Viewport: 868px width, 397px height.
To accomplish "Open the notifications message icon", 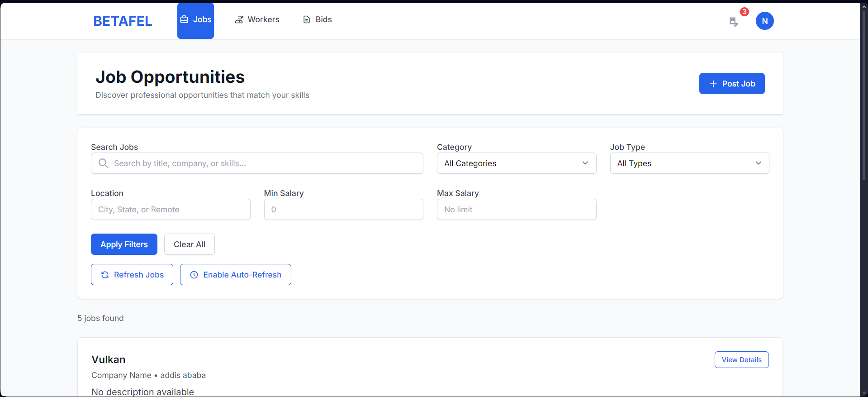I will (733, 22).
